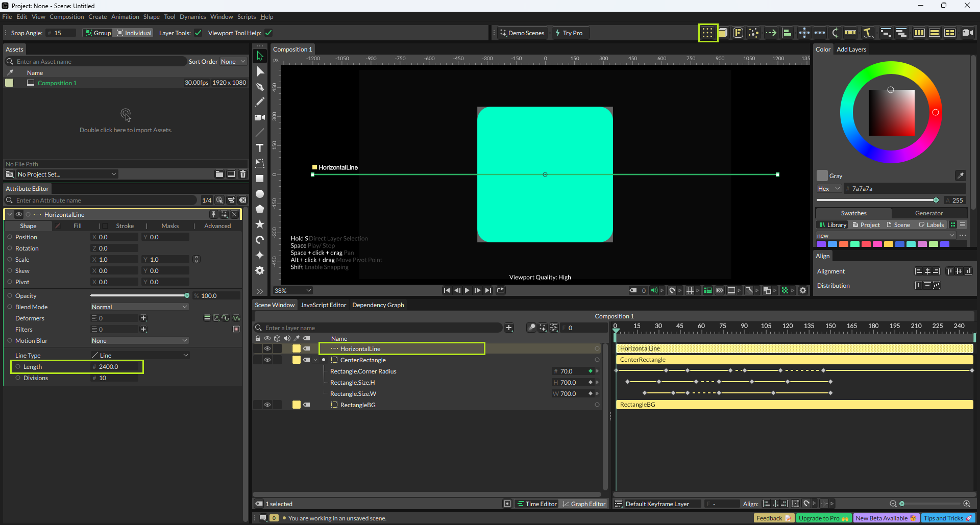Viewport: 980px width, 525px height.
Task: Switch to the JavaScript Editor tab
Action: (x=323, y=305)
